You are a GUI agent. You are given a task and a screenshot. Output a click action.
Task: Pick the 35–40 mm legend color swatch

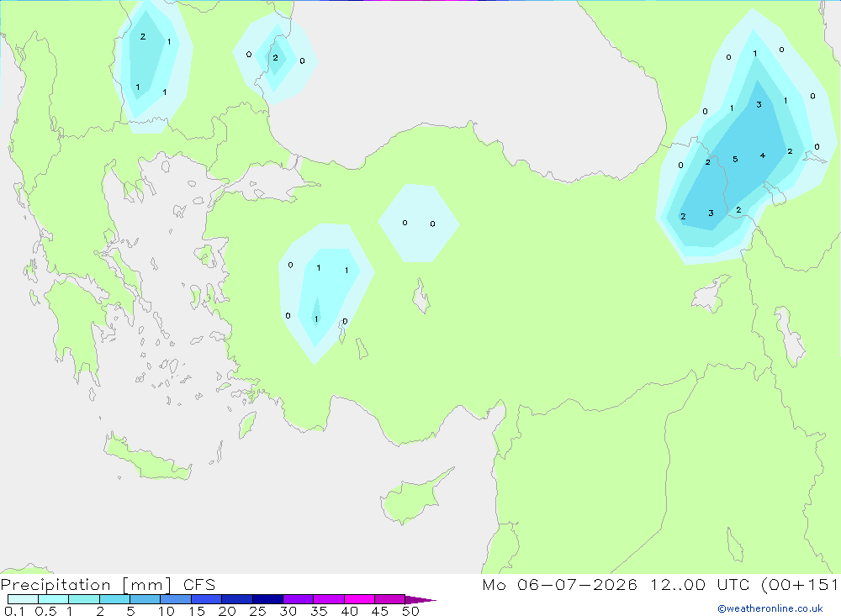pyautogui.click(x=328, y=599)
